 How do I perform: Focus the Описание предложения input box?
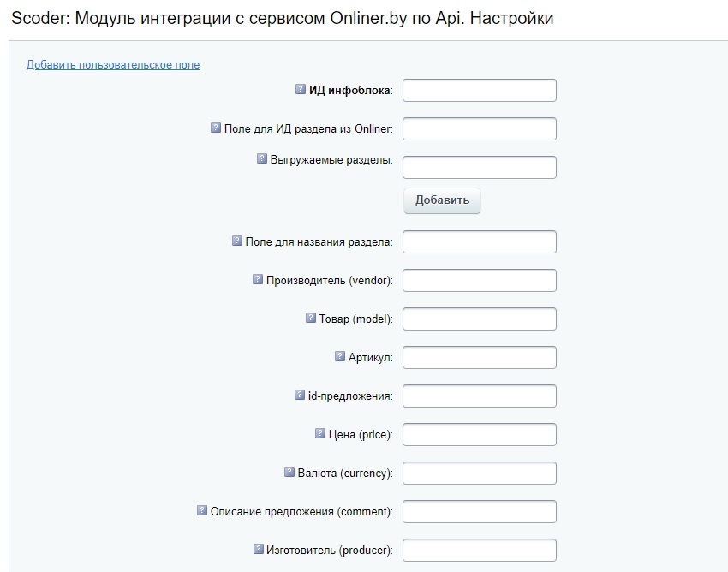pos(479,511)
